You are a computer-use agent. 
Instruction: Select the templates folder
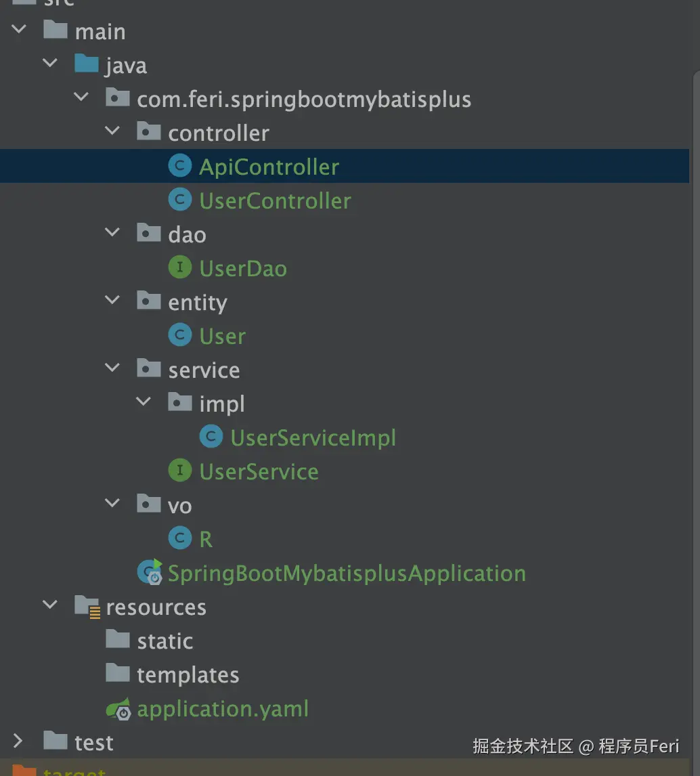(188, 675)
